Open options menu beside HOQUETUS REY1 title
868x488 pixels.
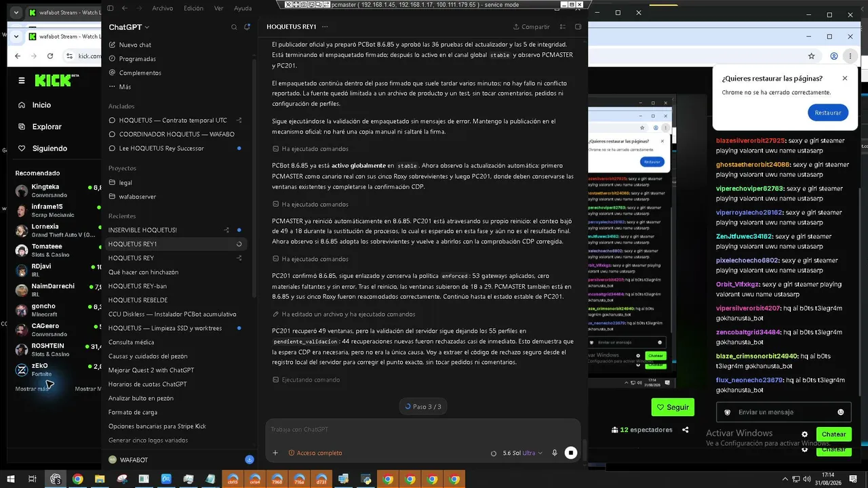click(x=325, y=27)
